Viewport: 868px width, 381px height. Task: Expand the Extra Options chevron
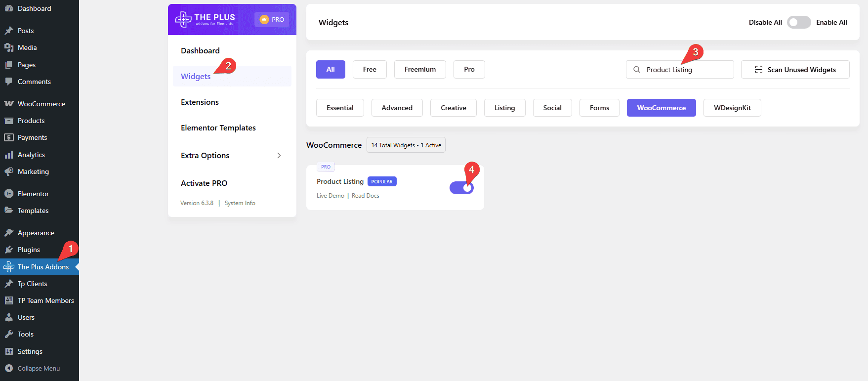point(279,155)
